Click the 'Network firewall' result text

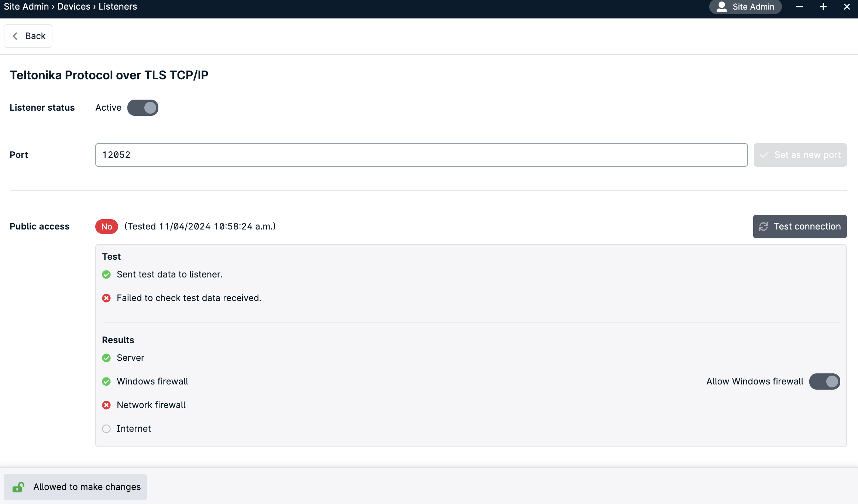tap(151, 405)
